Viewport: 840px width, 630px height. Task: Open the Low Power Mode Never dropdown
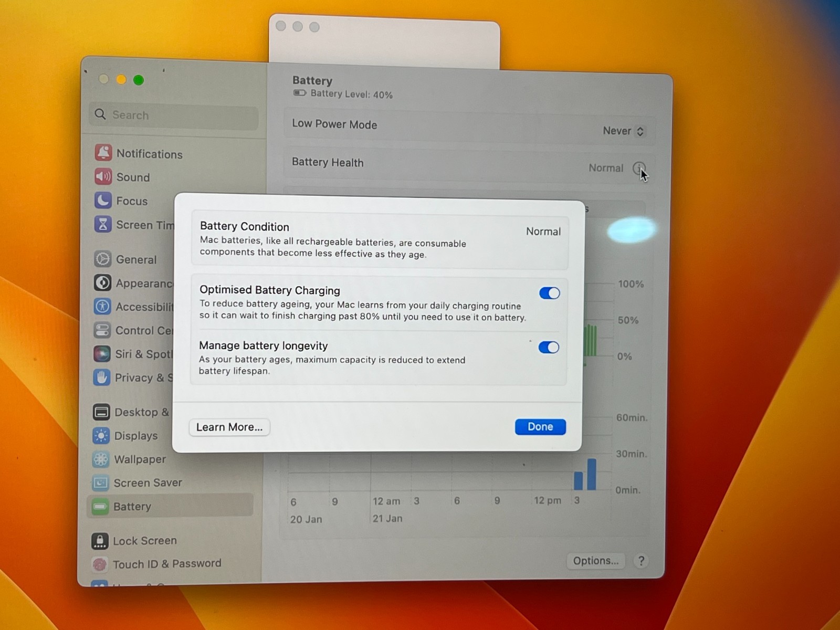click(623, 131)
